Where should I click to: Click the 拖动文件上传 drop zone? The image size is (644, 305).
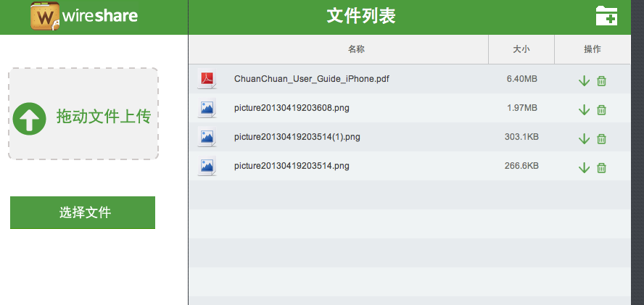83,114
